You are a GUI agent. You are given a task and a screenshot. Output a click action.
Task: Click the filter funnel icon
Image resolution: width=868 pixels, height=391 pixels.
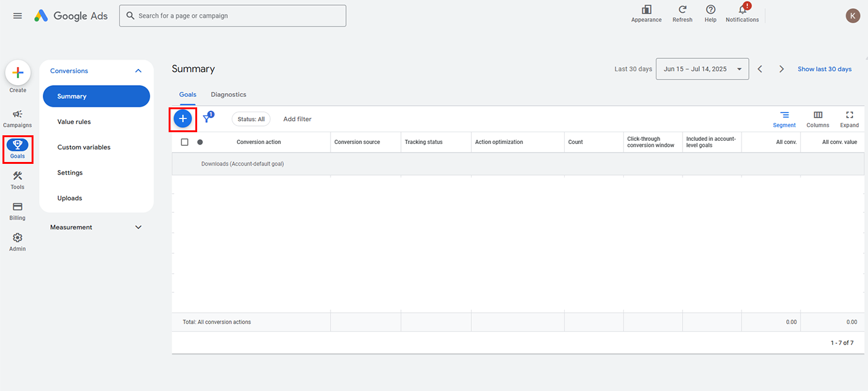point(207,119)
